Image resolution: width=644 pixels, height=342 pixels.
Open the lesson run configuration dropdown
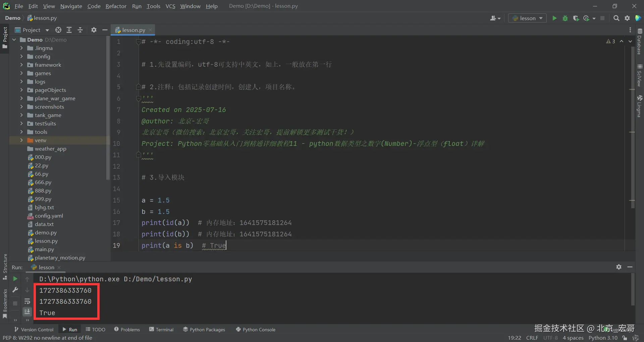pyautogui.click(x=527, y=18)
